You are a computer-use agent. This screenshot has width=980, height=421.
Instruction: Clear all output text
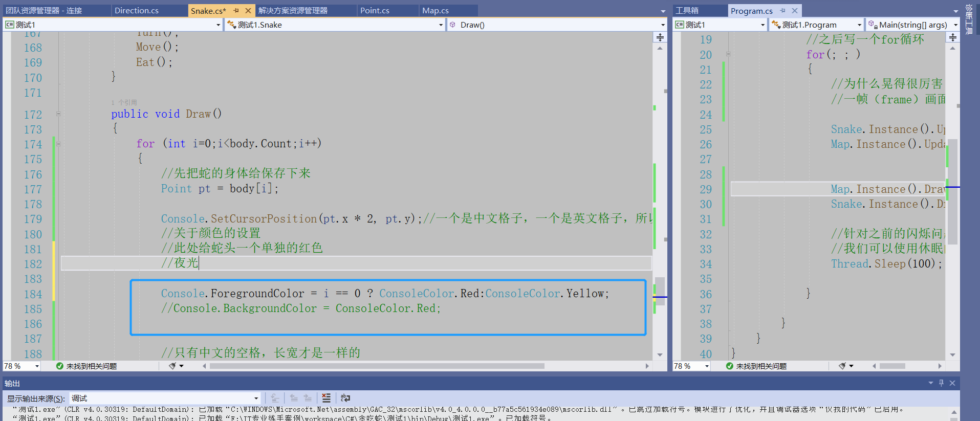tap(326, 398)
